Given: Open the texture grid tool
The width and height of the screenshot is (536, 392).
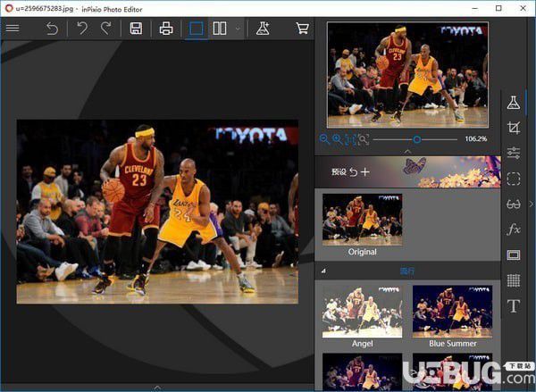Looking at the screenshot, I should click(x=514, y=280).
